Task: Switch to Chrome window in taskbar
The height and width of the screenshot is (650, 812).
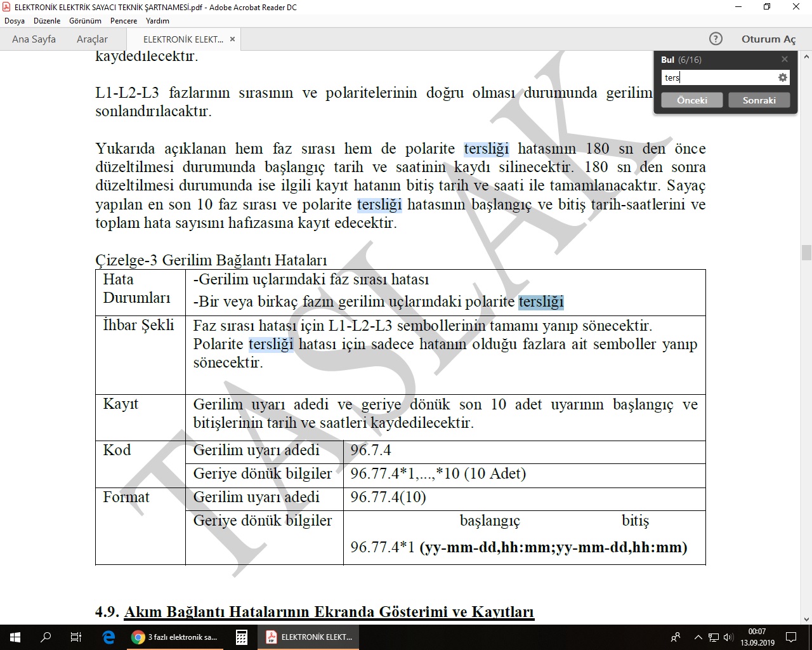Action: 175,637
